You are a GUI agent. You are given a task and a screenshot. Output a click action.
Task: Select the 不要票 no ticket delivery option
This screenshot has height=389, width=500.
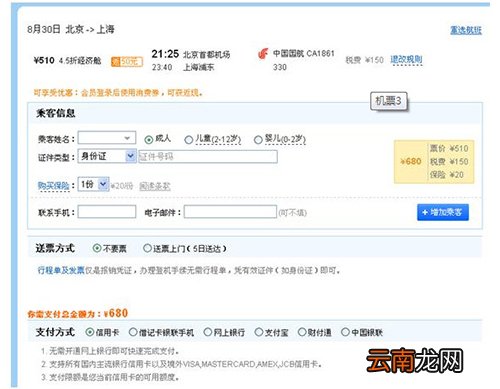pyautogui.click(x=97, y=248)
